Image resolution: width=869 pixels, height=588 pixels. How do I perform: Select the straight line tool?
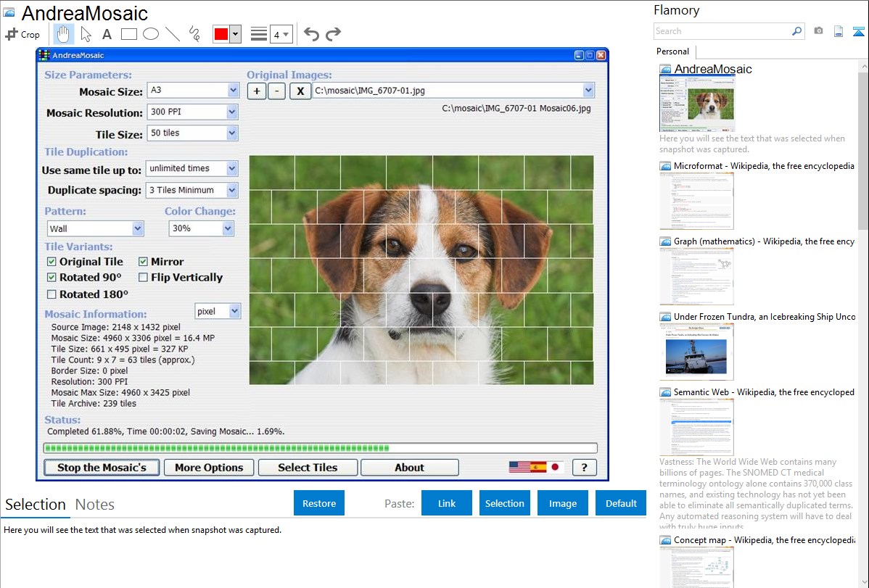[x=173, y=34]
